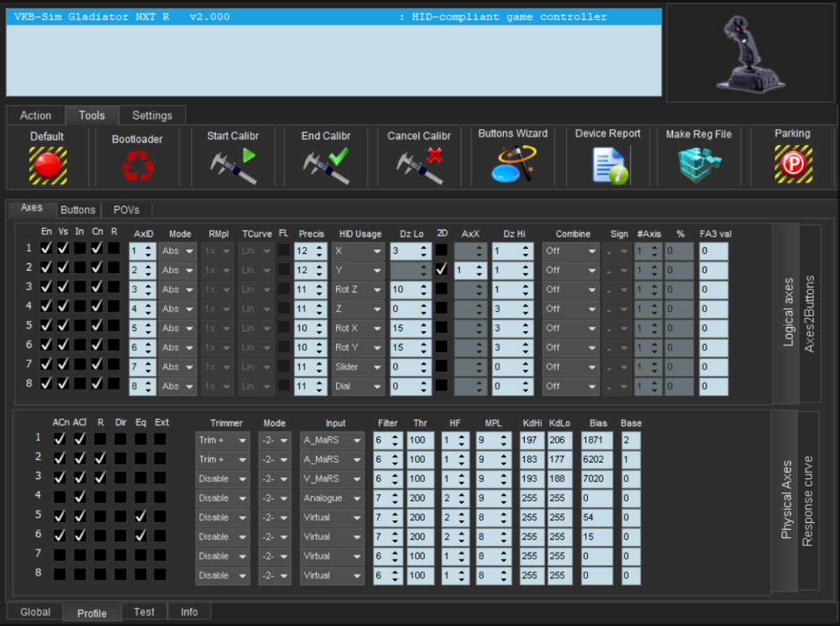Image resolution: width=840 pixels, height=626 pixels.
Task: Open Combine dropdown for logical axis 4
Action: tap(572, 309)
